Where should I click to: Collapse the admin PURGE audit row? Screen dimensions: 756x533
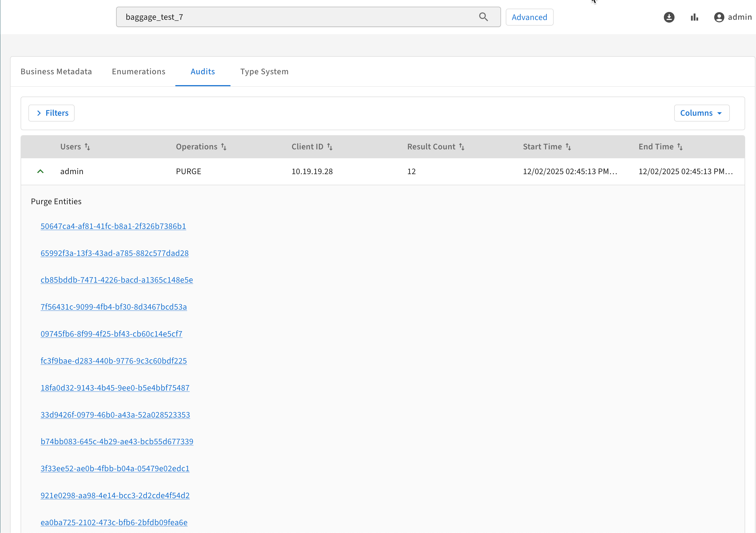(x=41, y=171)
